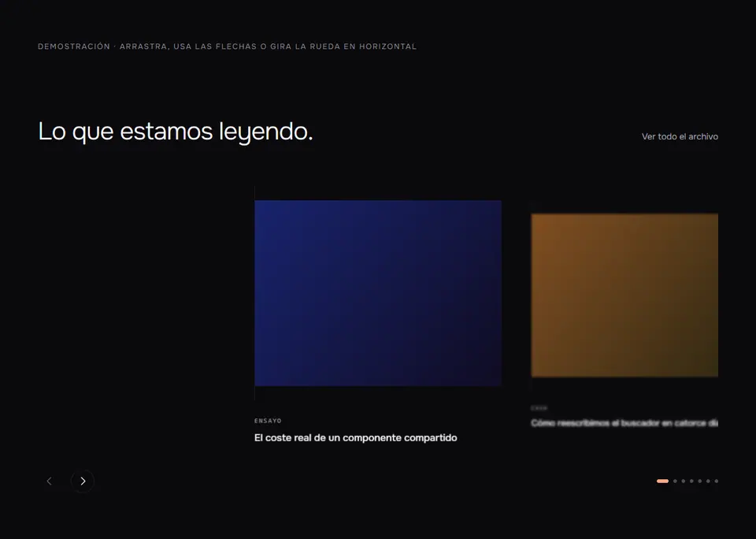756x539 pixels.
Task: Go back with the previous arrow
Action: pyautogui.click(x=49, y=481)
